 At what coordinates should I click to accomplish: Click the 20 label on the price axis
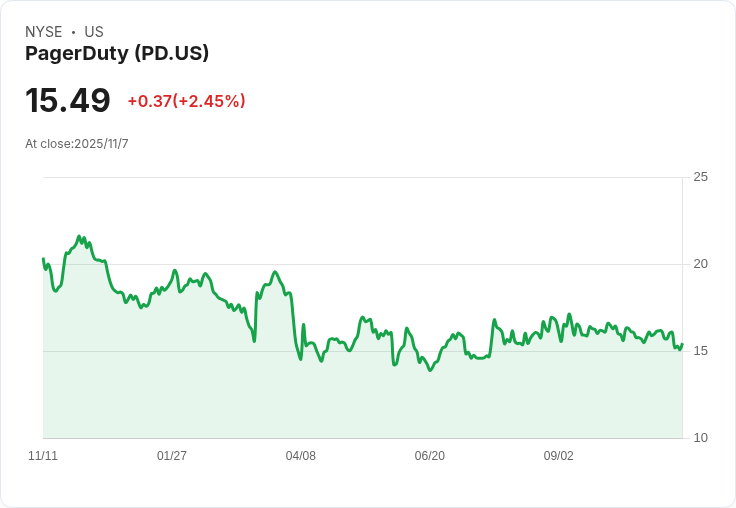coord(700,264)
